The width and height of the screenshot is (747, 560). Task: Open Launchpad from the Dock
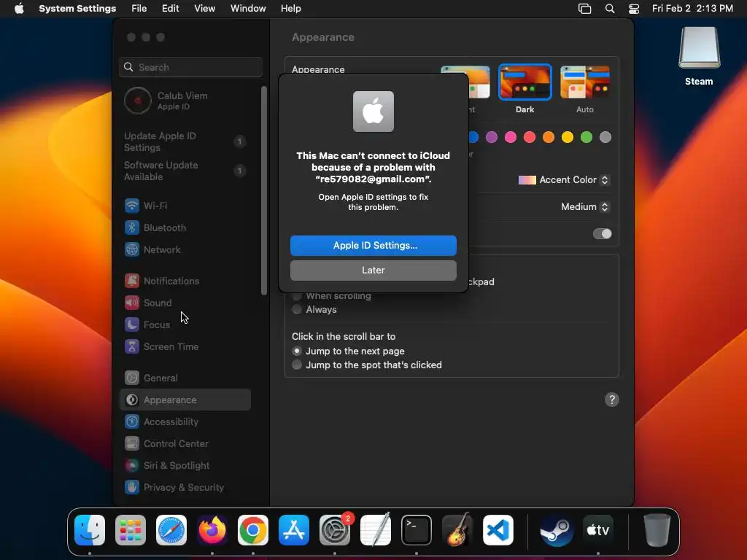click(x=131, y=530)
